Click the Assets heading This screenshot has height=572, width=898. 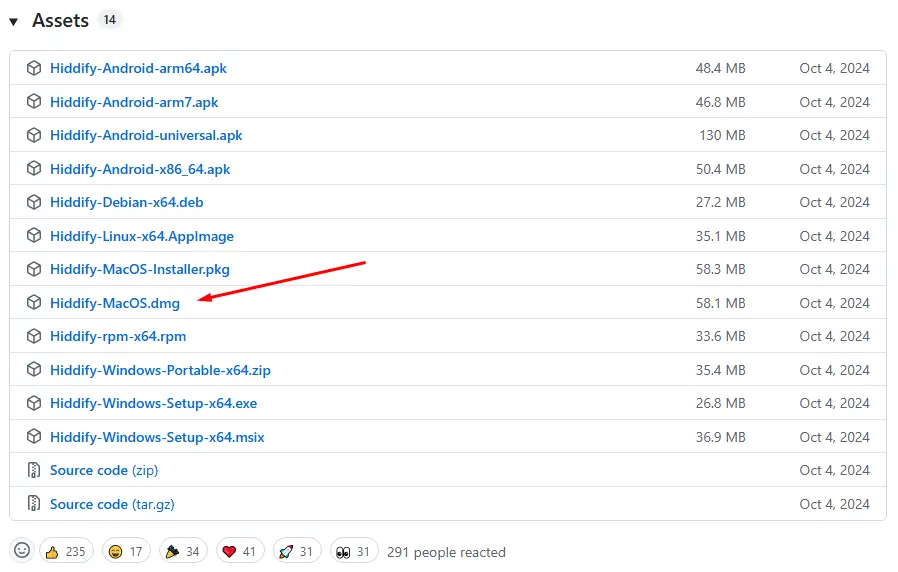click(x=60, y=21)
